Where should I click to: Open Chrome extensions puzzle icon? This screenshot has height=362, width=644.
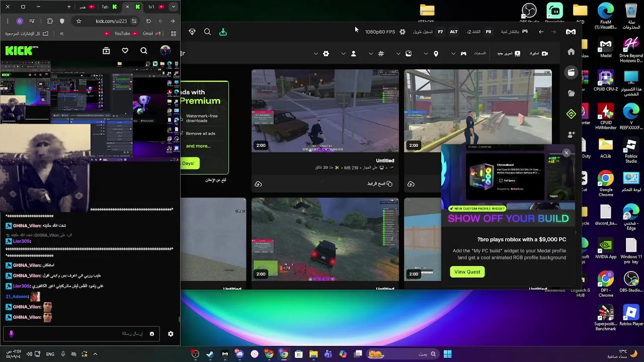(x=50, y=21)
